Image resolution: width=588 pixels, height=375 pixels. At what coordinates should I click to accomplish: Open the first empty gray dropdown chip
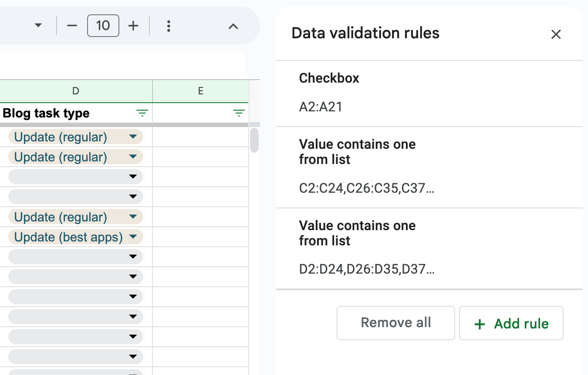point(133,177)
